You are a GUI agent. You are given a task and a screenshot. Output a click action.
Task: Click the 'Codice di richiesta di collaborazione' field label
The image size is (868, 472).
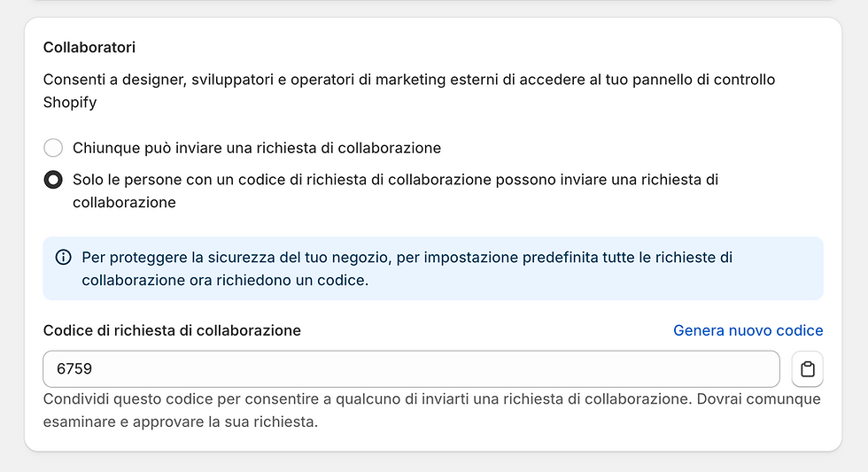[172, 330]
